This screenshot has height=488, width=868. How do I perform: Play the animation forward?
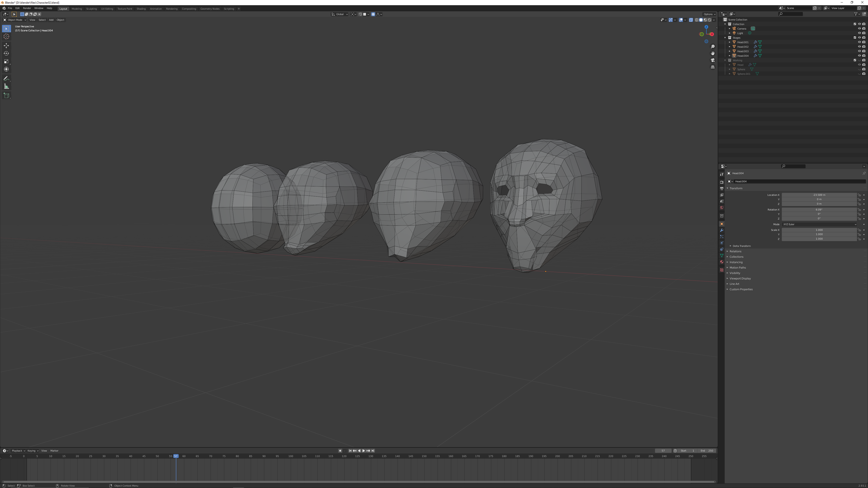click(x=363, y=451)
